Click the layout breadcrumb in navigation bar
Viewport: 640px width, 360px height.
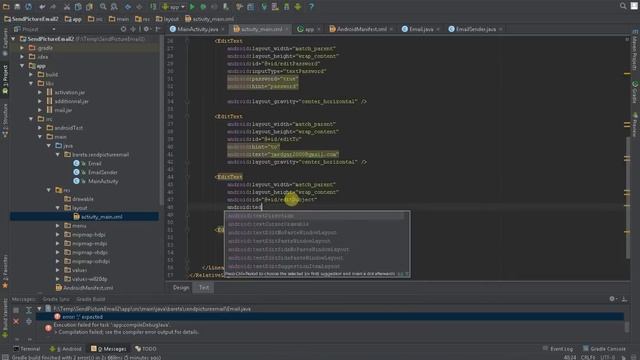(x=167, y=19)
